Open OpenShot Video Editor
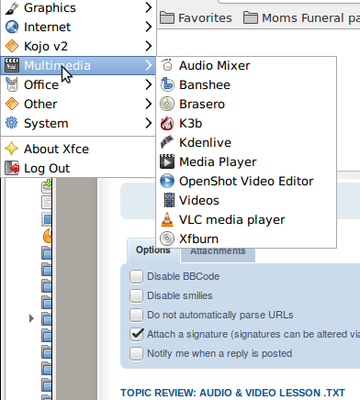360x400 pixels. 246,181
